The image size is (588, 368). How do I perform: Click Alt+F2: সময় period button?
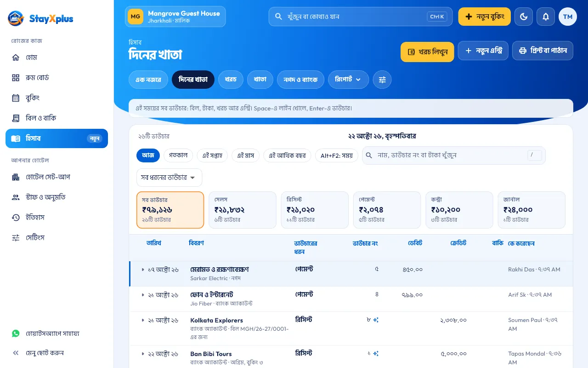tap(337, 155)
